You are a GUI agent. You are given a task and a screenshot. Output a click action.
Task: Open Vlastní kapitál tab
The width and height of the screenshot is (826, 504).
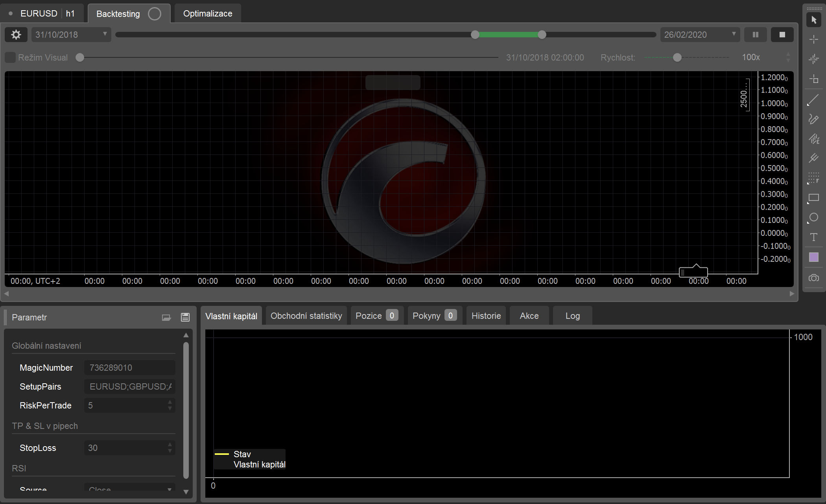point(231,316)
